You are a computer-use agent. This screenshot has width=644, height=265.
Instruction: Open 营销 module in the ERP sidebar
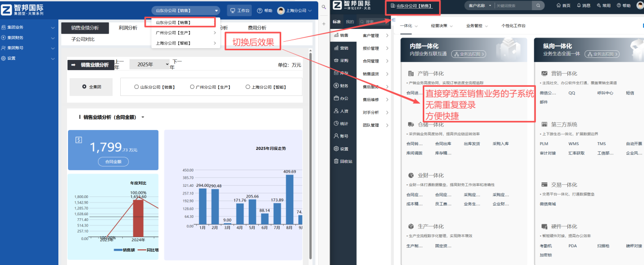(341, 48)
